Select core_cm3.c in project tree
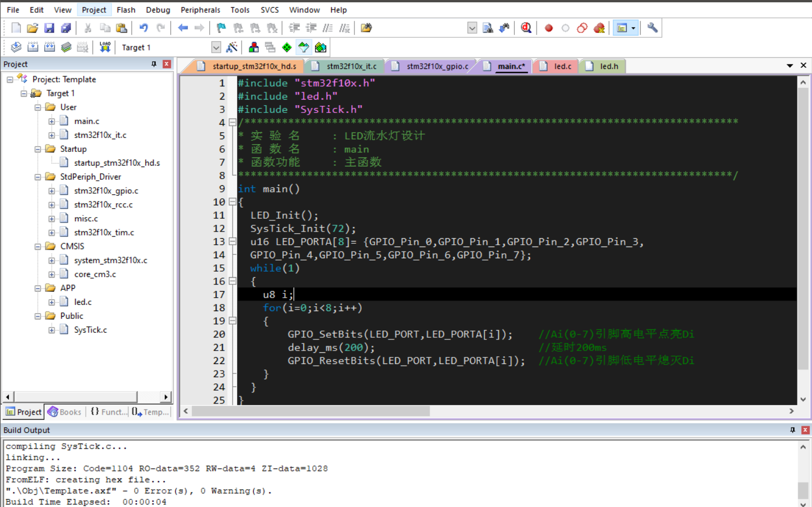The height and width of the screenshot is (507, 812). point(95,274)
